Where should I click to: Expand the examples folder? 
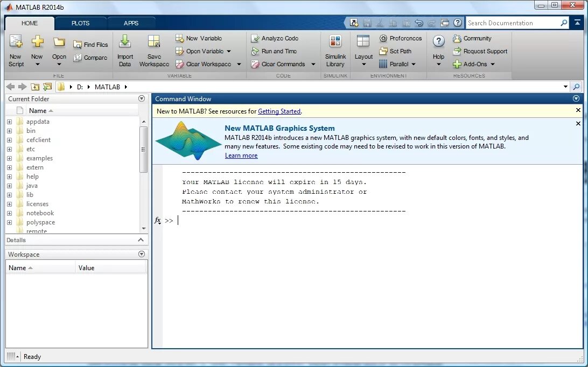pos(9,158)
